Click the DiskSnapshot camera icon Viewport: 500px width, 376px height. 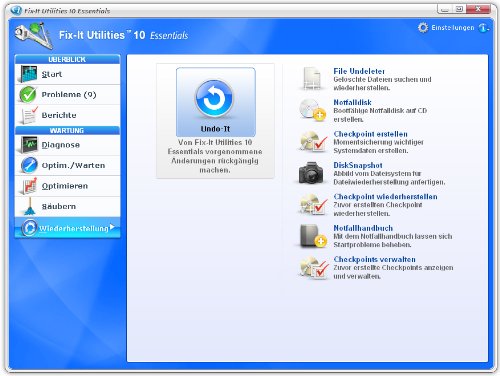[x=311, y=173]
